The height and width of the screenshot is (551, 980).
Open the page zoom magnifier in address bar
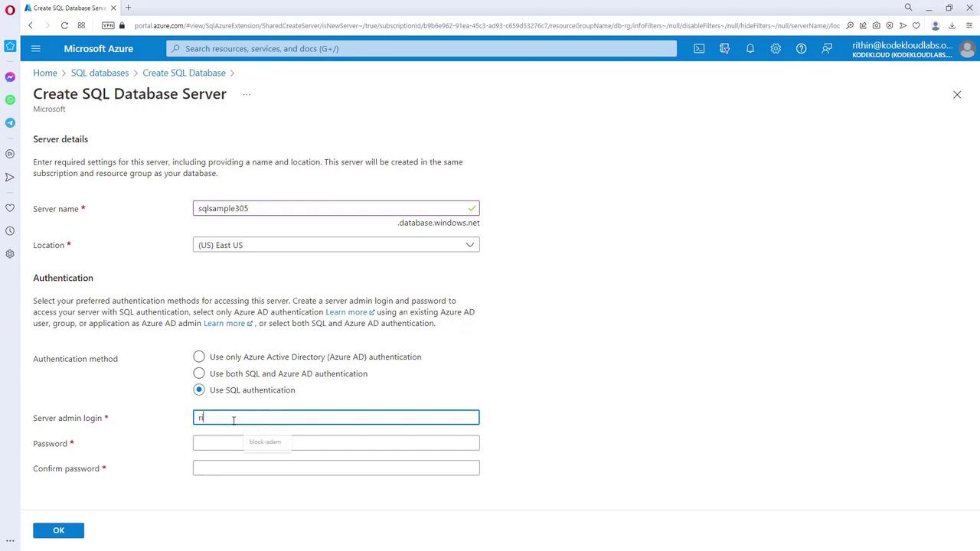850,25
